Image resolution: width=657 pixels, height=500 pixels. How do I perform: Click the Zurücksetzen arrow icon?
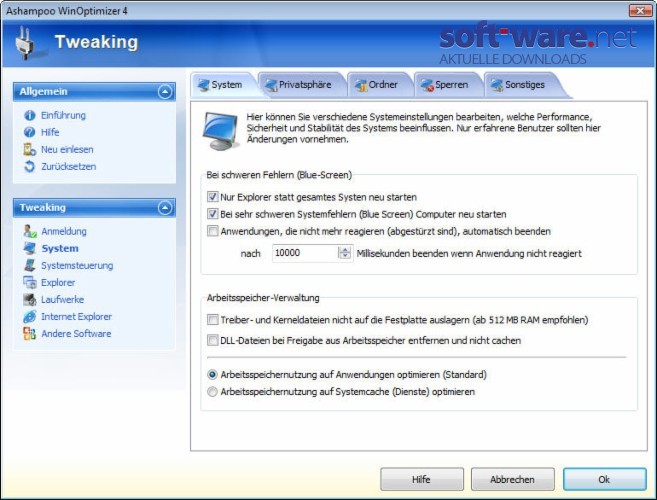pos(29,166)
